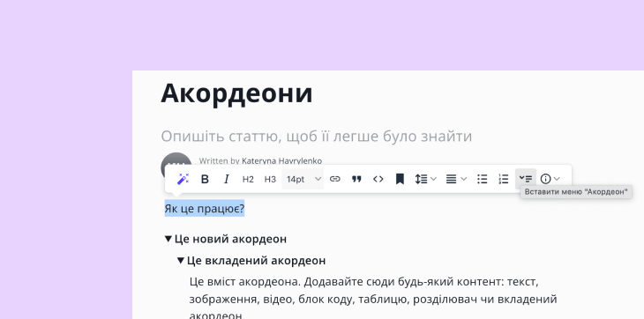Open the AI magic wand tool
Viewport: 644px width, 319px height.
[183, 179]
